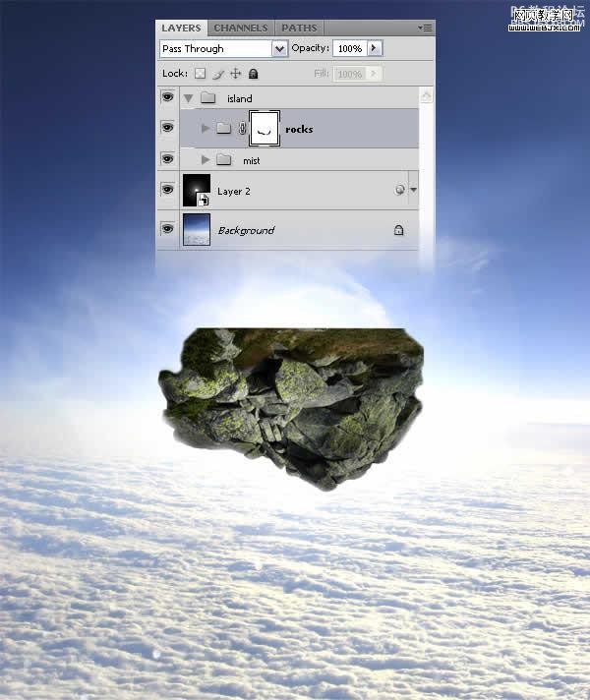Select the island group folder icon

[x=208, y=97]
